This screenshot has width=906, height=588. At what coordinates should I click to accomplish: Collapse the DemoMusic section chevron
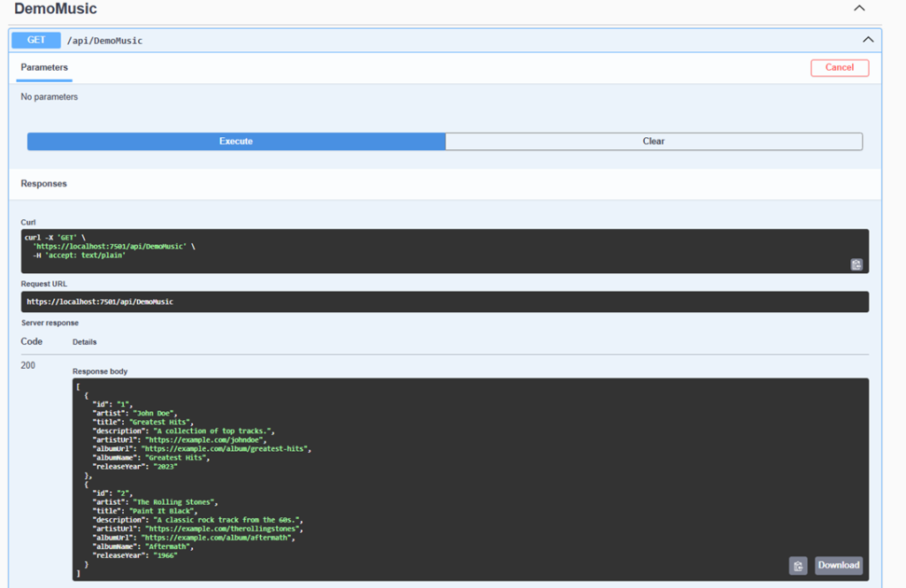point(858,9)
